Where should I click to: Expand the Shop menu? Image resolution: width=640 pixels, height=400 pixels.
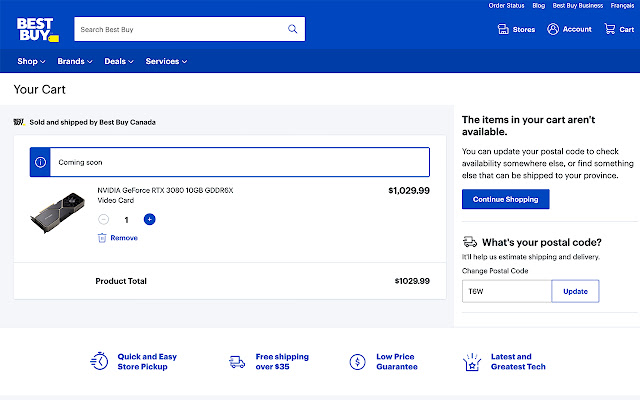(x=31, y=61)
